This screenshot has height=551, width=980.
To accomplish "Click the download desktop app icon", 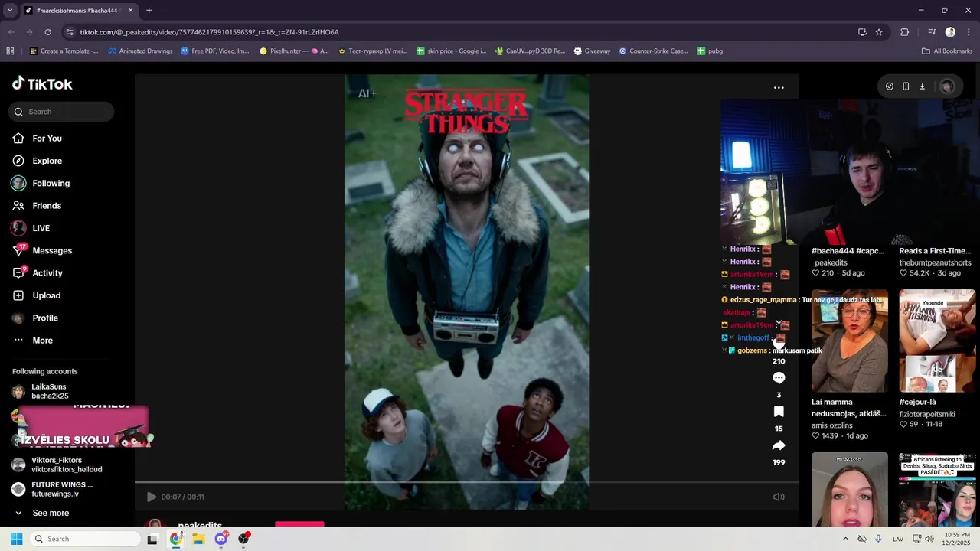I will tap(922, 86).
